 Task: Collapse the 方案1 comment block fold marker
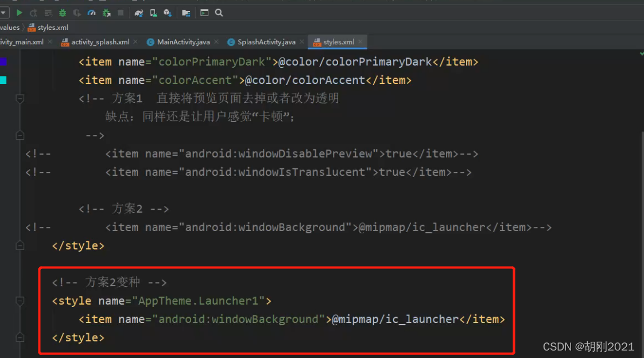[x=20, y=99]
